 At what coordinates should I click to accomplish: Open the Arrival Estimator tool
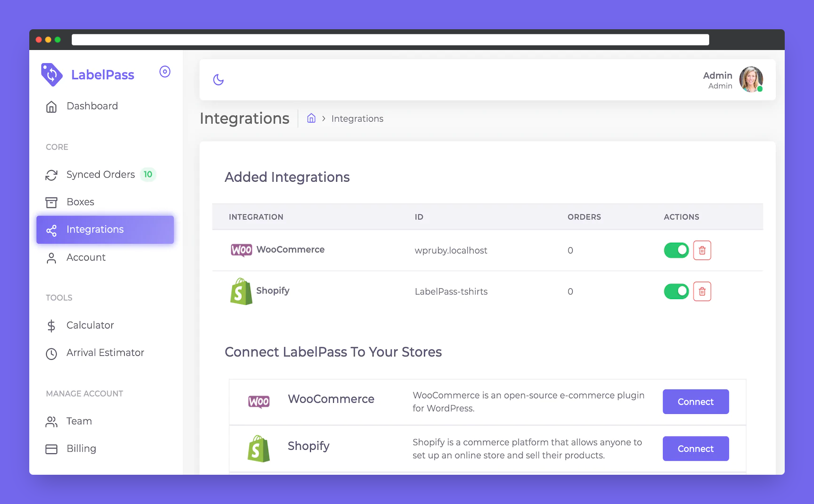[x=105, y=353]
